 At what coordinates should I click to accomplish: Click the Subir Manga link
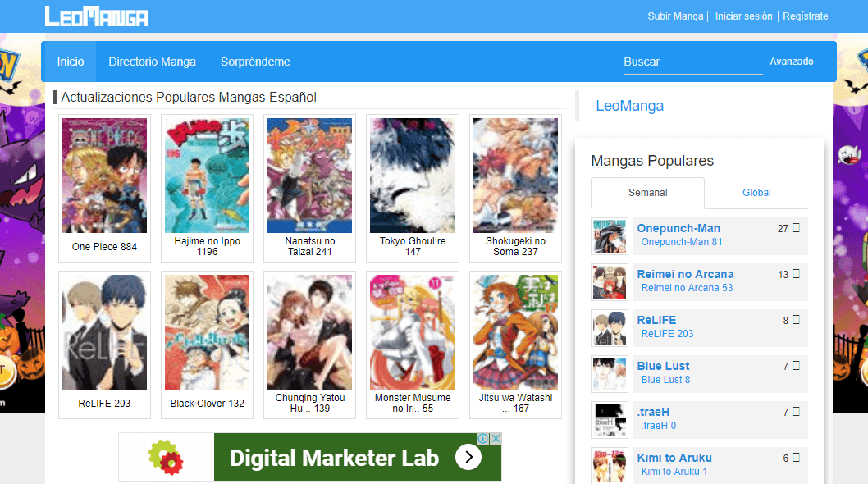[x=675, y=16]
